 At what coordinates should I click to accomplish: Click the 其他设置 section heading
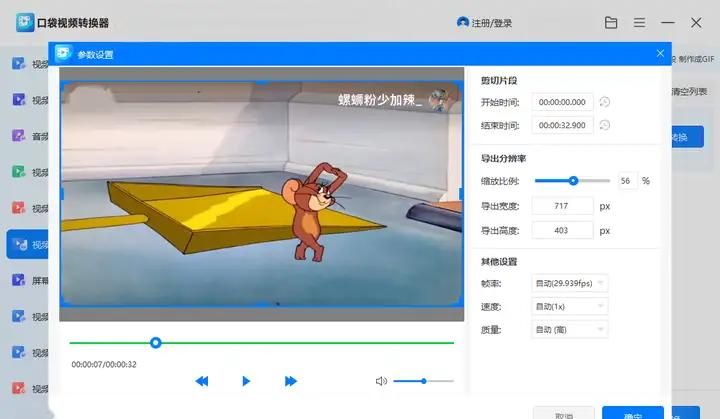coord(499,261)
